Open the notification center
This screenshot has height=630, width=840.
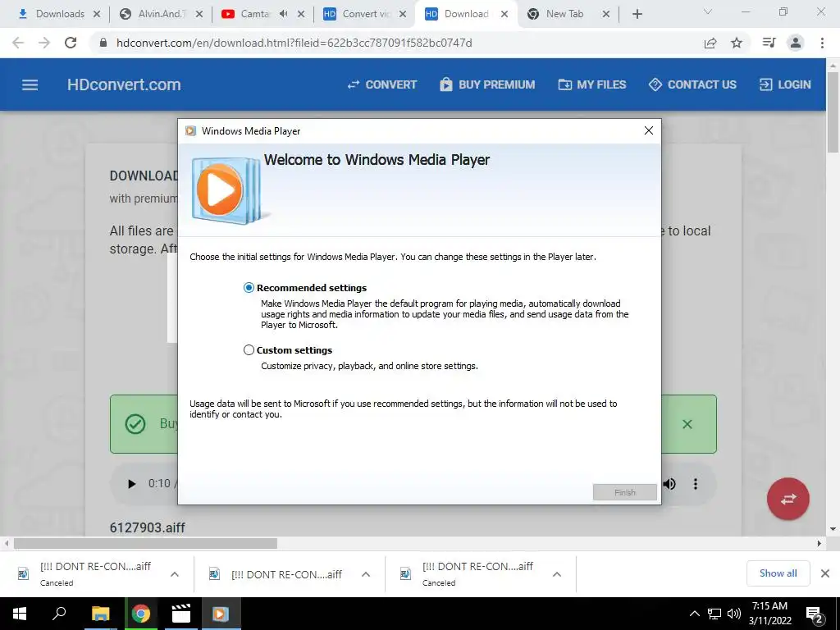click(x=815, y=614)
